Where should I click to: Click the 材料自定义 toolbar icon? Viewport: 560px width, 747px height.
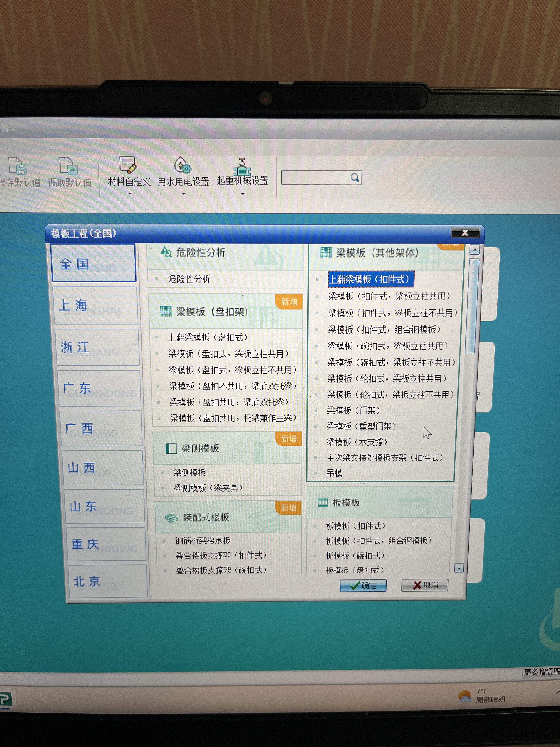click(x=128, y=165)
